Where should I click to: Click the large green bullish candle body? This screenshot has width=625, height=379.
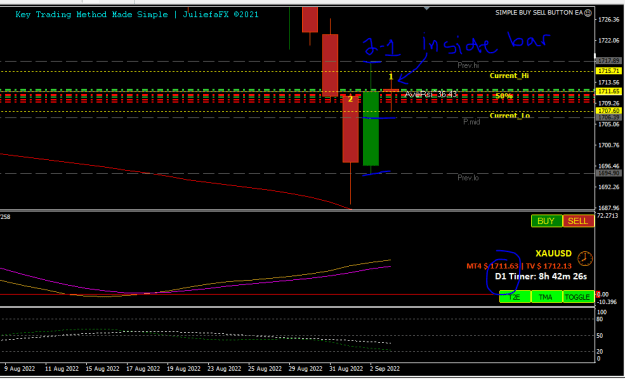pyautogui.click(x=371, y=128)
